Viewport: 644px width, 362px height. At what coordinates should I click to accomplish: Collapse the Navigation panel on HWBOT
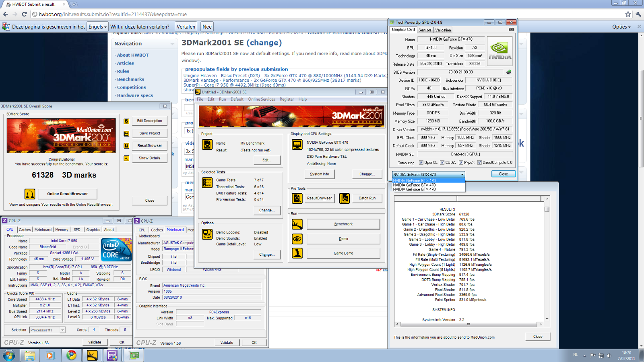[x=172, y=43]
